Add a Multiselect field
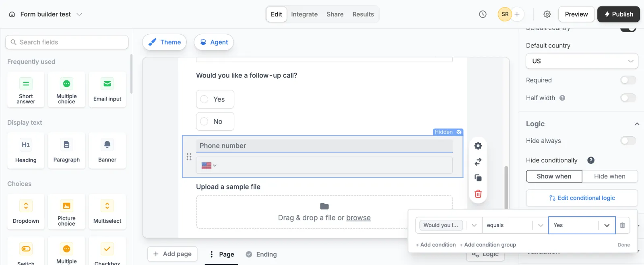Viewport: 644px width, 265px height. tap(107, 212)
